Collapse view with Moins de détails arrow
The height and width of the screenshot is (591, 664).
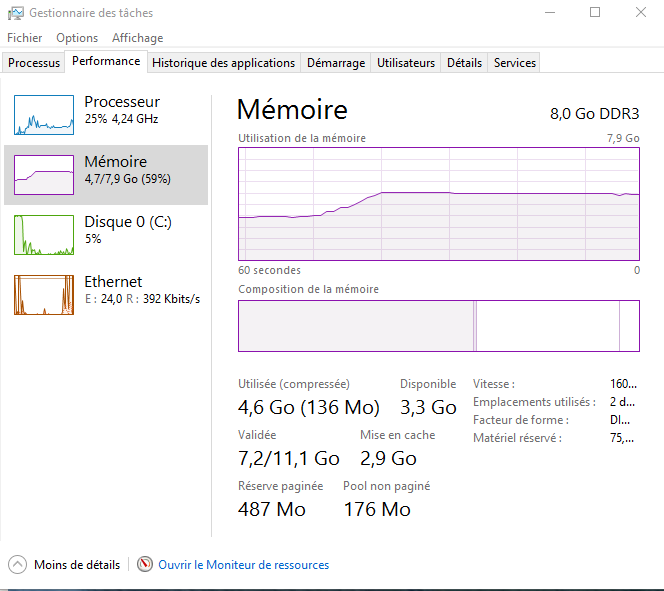pos(18,564)
